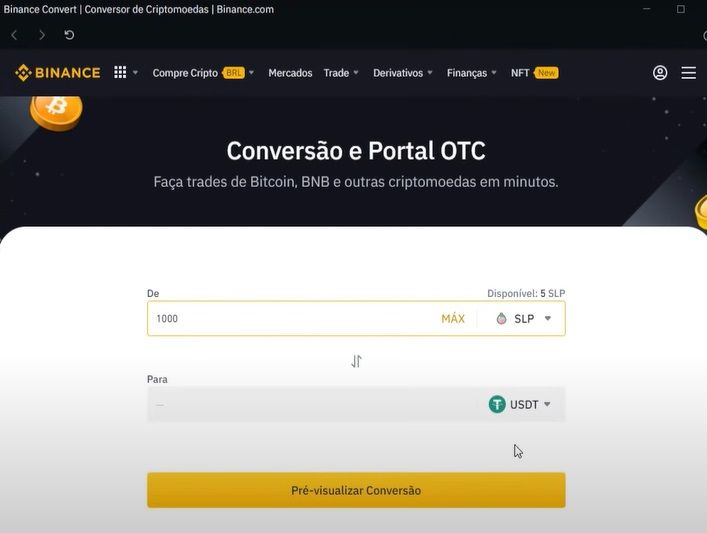Focus the De amount input field
The width and height of the screenshot is (707, 533).
pyautogui.click(x=293, y=319)
